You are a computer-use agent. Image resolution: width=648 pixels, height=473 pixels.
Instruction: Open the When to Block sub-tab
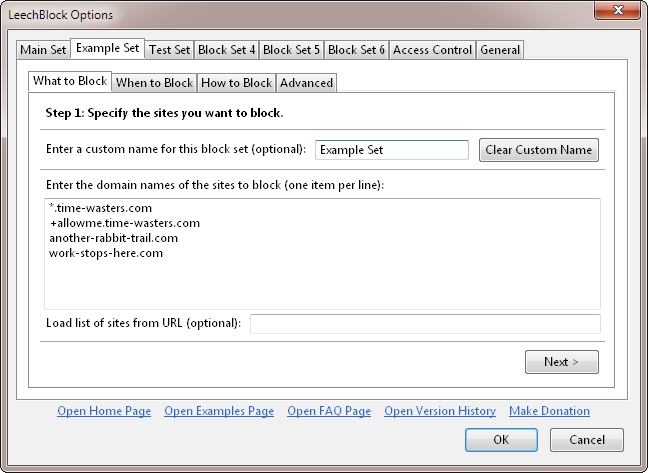pyautogui.click(x=155, y=83)
